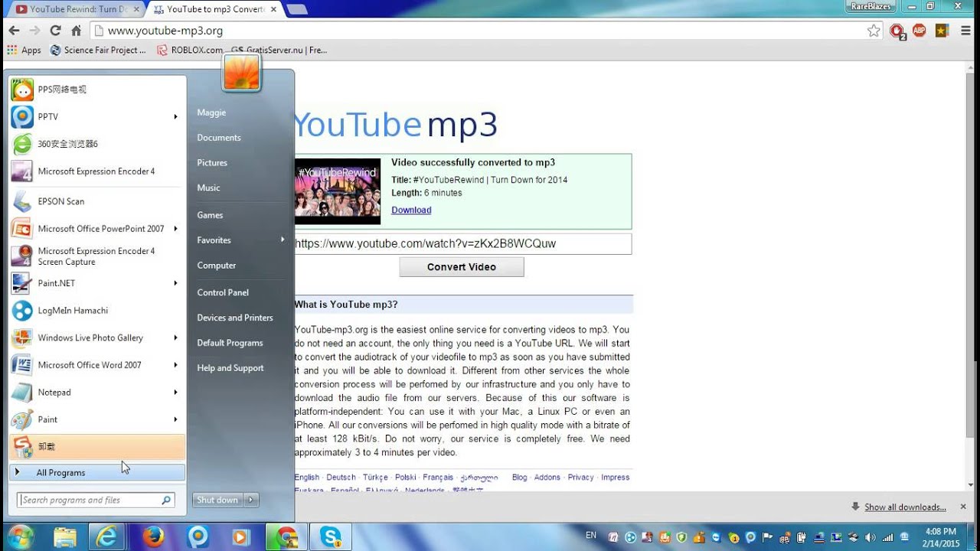This screenshot has width=980, height=551.
Task: Click the YouTubeRewind video thumbnail
Action: pos(338,191)
